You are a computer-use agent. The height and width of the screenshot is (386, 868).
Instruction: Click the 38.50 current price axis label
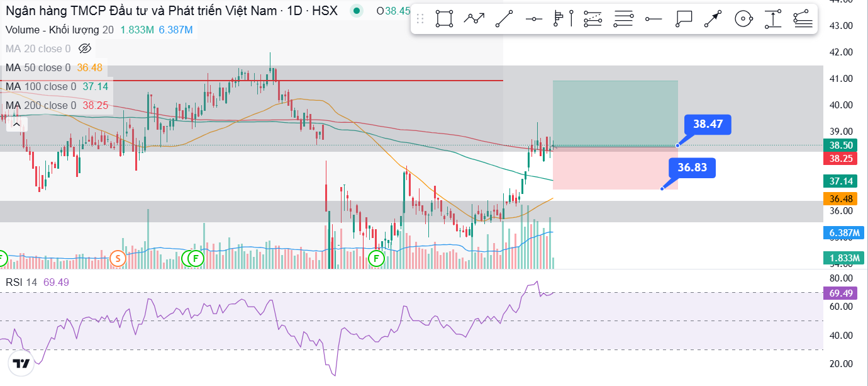point(840,145)
